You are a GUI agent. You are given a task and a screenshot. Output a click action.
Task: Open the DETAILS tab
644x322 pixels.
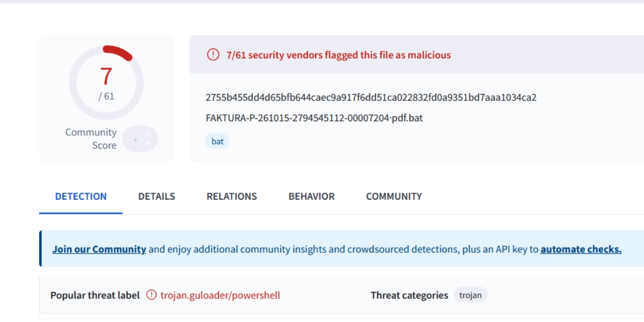[157, 196]
